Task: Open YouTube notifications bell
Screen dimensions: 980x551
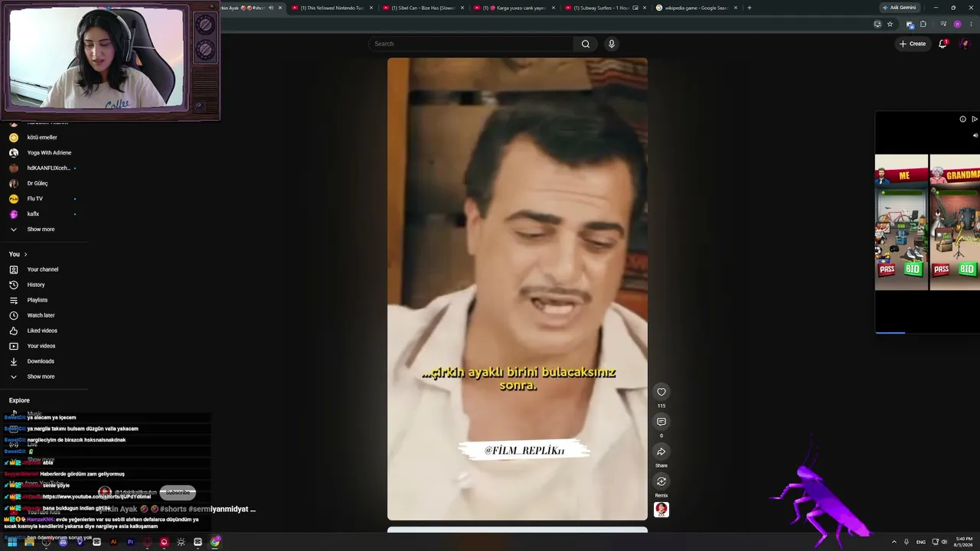Action: pyautogui.click(x=943, y=44)
